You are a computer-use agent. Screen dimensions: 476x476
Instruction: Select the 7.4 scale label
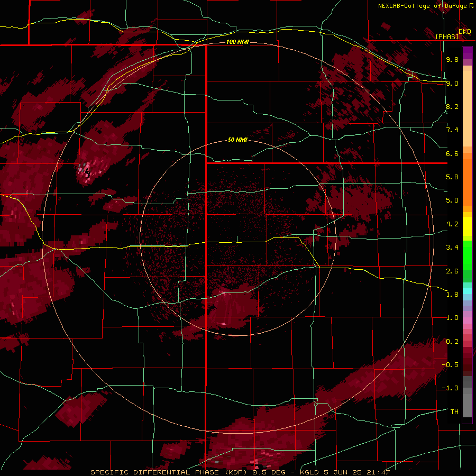point(452,130)
